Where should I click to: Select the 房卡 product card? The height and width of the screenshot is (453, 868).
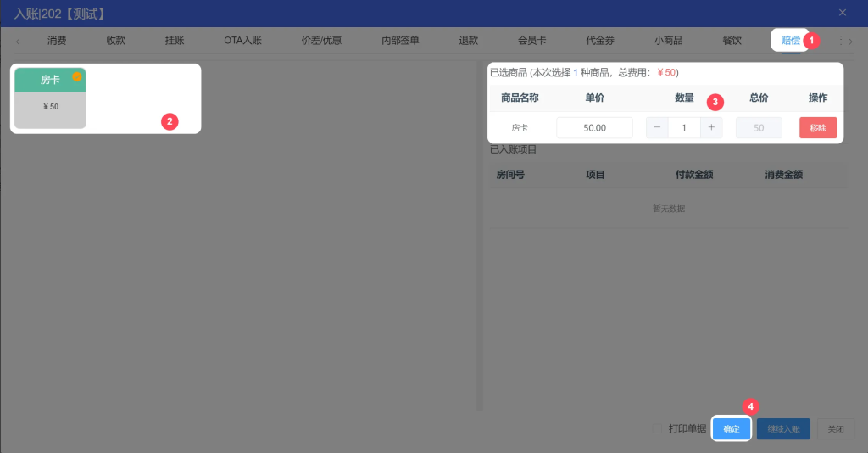[x=50, y=98]
